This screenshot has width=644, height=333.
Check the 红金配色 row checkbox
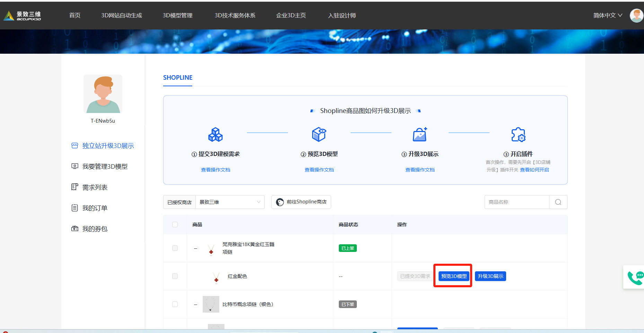coord(175,276)
